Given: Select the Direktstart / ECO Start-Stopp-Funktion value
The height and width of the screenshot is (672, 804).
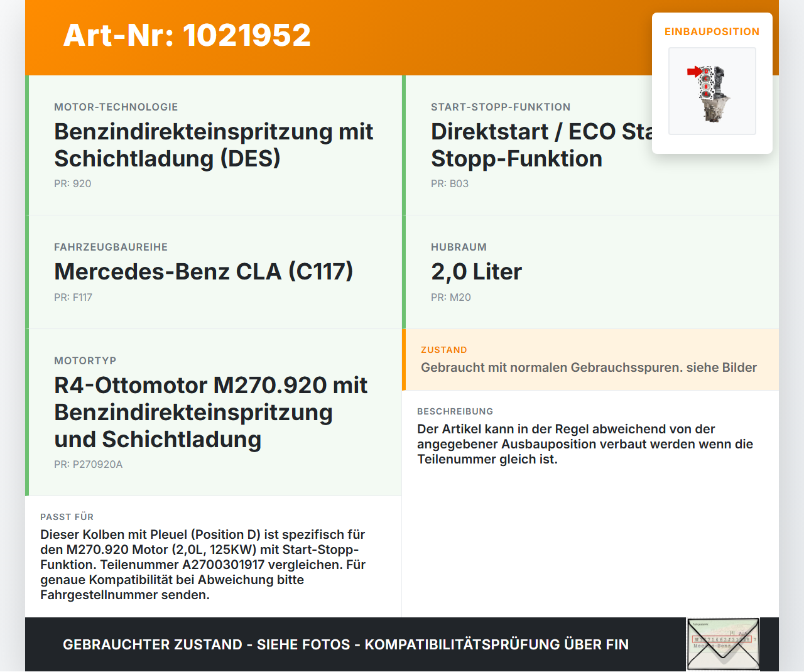Looking at the screenshot, I should coord(541,145).
